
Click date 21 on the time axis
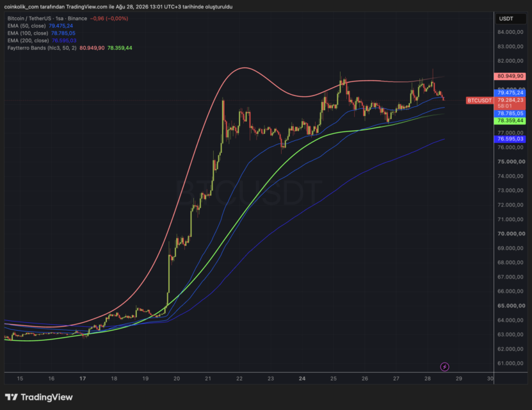(x=208, y=379)
